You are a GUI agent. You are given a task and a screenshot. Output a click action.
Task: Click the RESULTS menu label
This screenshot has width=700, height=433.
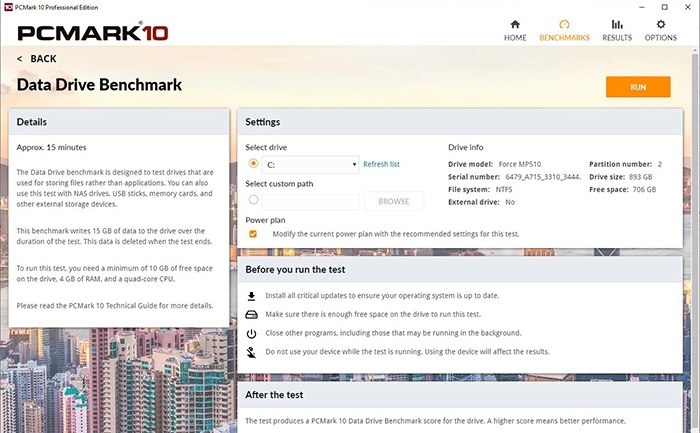[x=617, y=38]
